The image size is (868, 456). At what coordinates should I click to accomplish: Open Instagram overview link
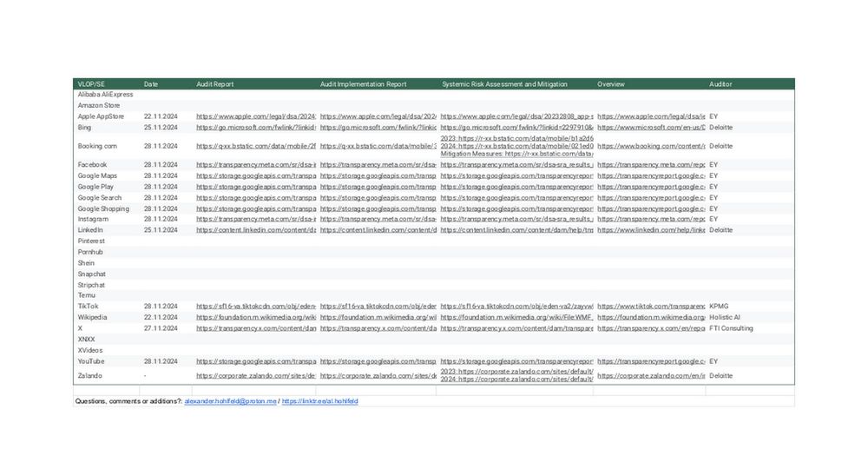(651, 219)
